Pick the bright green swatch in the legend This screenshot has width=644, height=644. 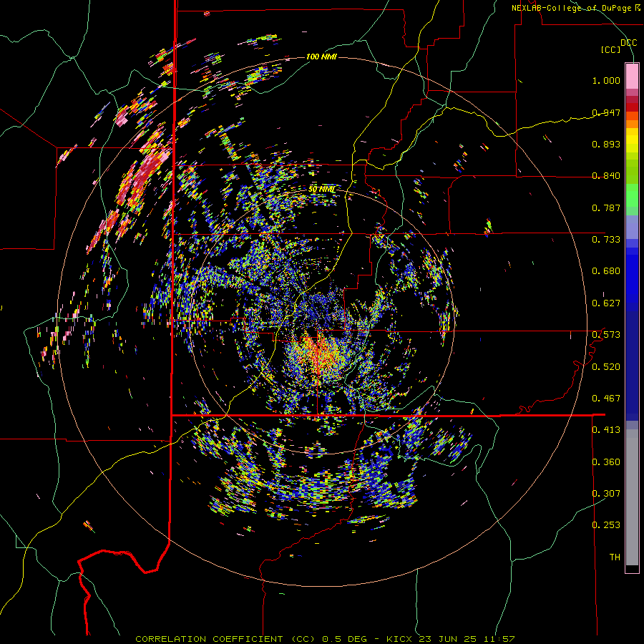(632, 195)
